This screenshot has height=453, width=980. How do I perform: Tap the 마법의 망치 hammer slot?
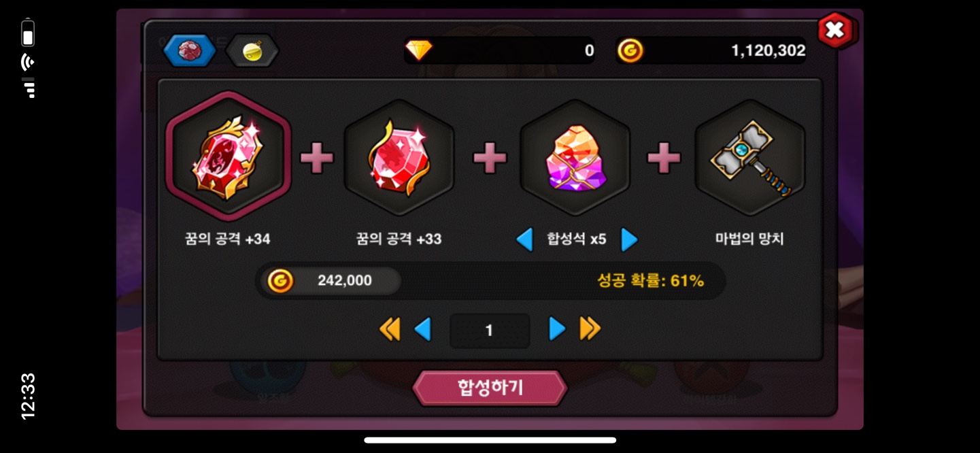pyautogui.click(x=750, y=158)
